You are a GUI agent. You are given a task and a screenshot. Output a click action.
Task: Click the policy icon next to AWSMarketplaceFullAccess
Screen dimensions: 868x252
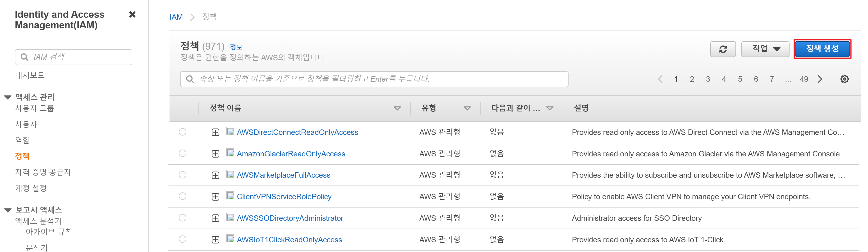(230, 174)
